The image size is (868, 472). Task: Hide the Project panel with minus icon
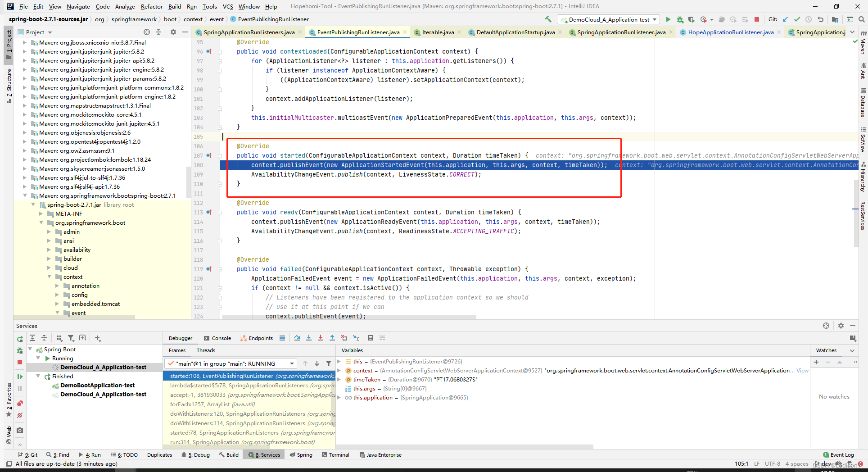click(x=185, y=32)
